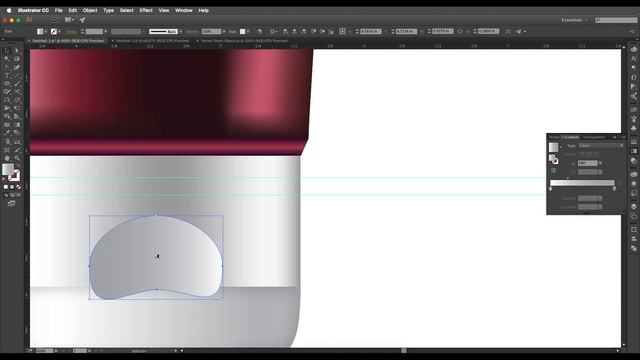Select the Zoom tool
Screen dimensions: 640x360
coord(17,158)
